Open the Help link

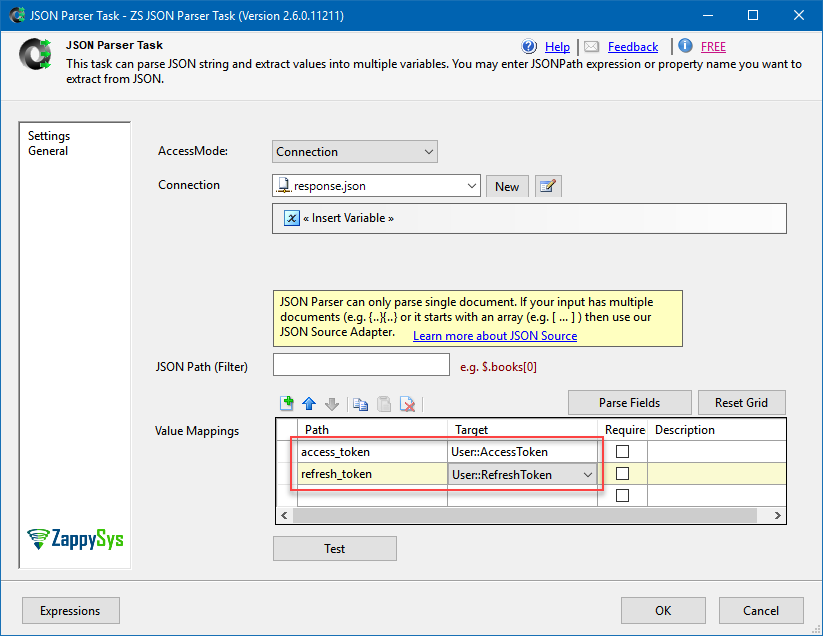click(x=557, y=47)
